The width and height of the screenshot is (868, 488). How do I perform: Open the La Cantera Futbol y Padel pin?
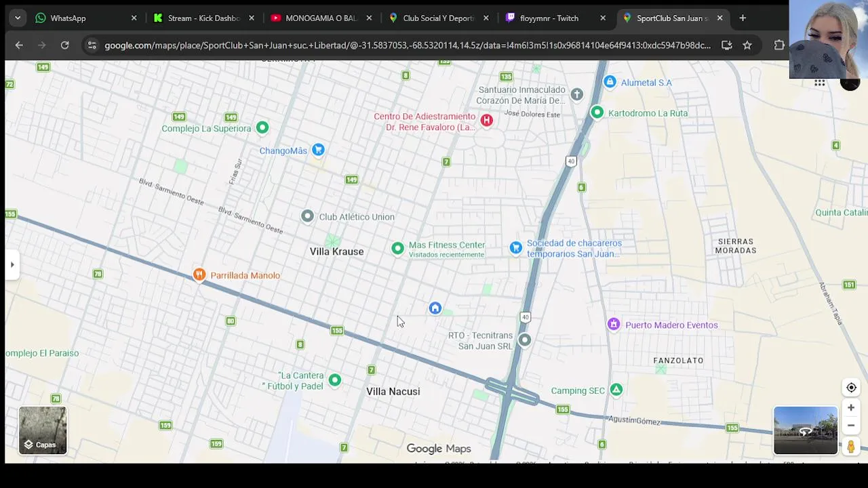pyautogui.click(x=335, y=380)
